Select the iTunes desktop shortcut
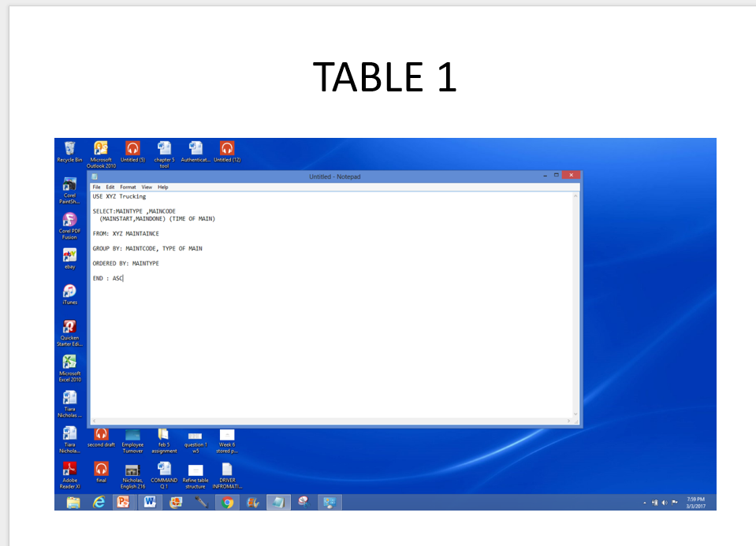756x546 pixels. (x=69, y=292)
